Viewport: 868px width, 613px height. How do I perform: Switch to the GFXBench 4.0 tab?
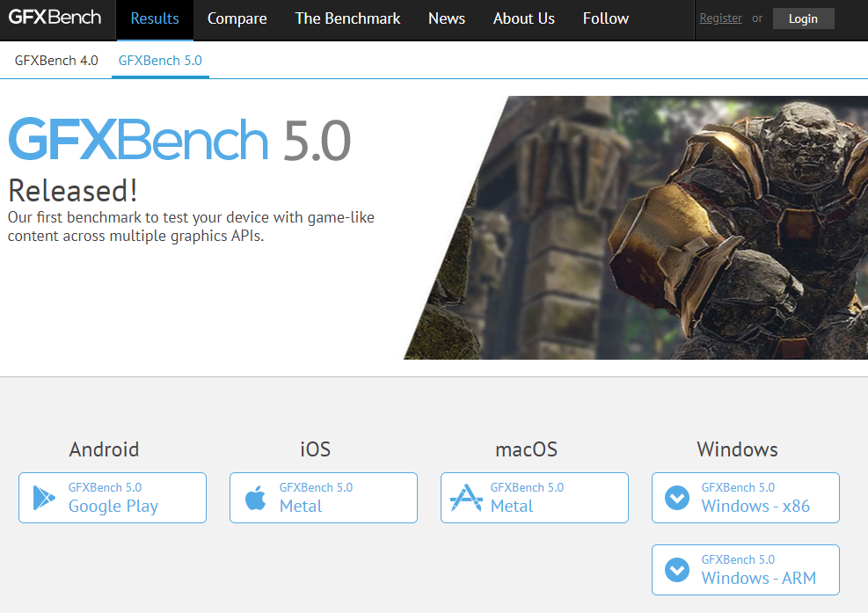(56, 61)
